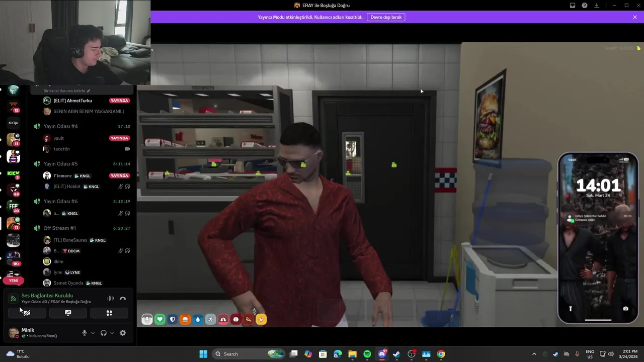Image resolution: width=644 pixels, height=362 pixels.
Task: Open the Windows Start menu
Action: pos(203,354)
